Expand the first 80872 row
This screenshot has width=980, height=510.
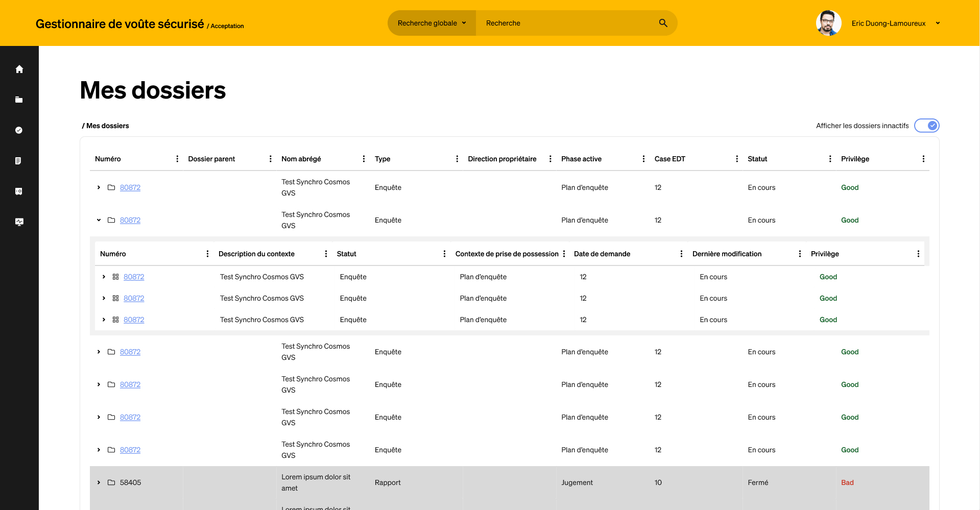(98, 187)
